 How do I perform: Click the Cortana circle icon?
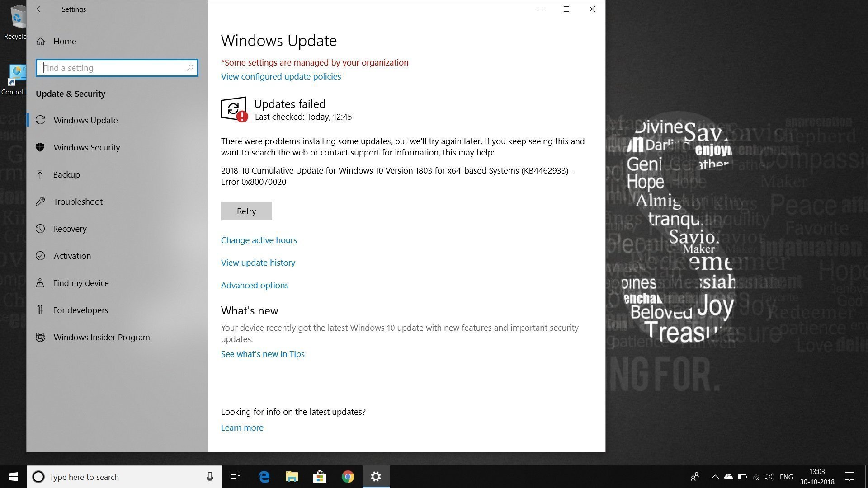(x=38, y=477)
